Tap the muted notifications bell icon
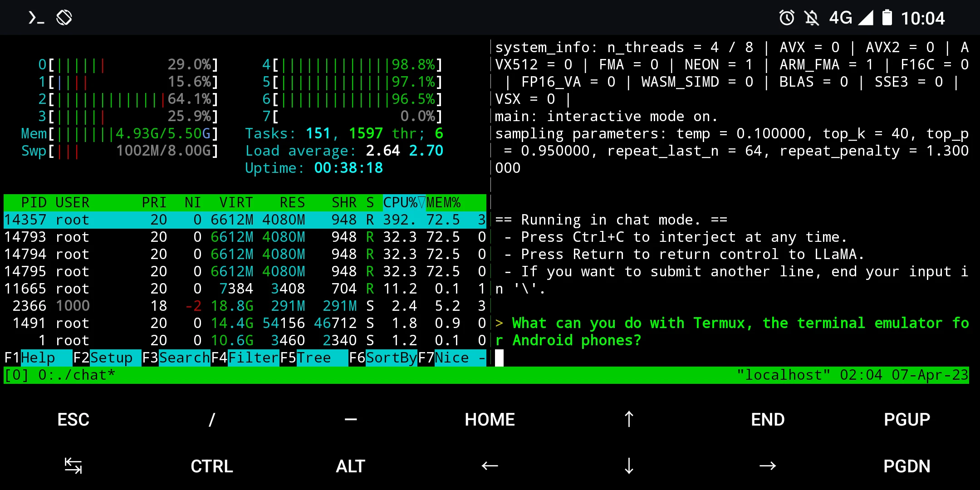 (811, 18)
